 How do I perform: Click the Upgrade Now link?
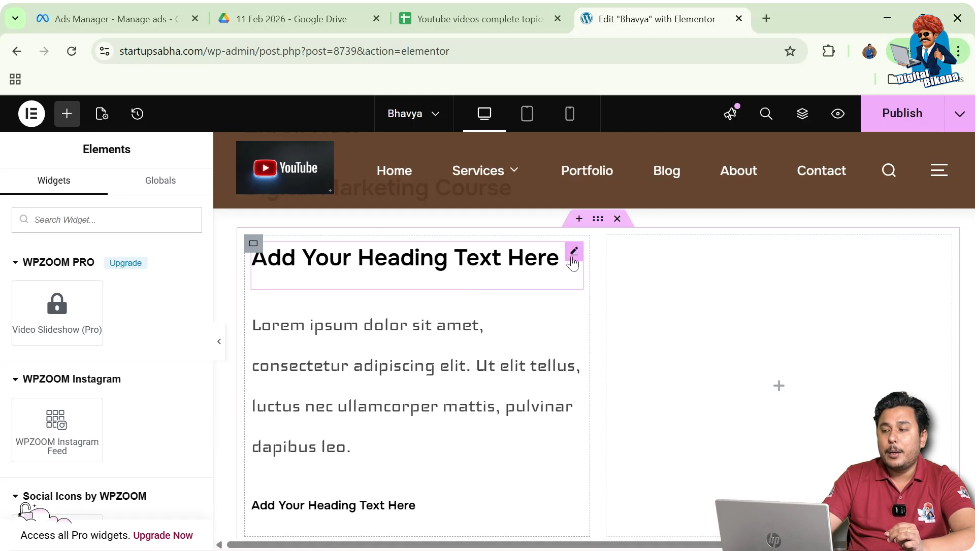click(x=163, y=536)
